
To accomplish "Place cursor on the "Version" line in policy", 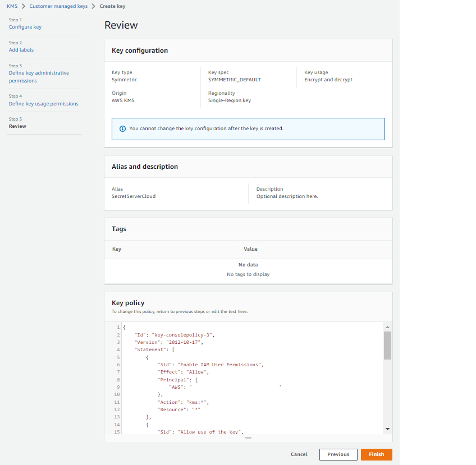I will coord(168,342).
